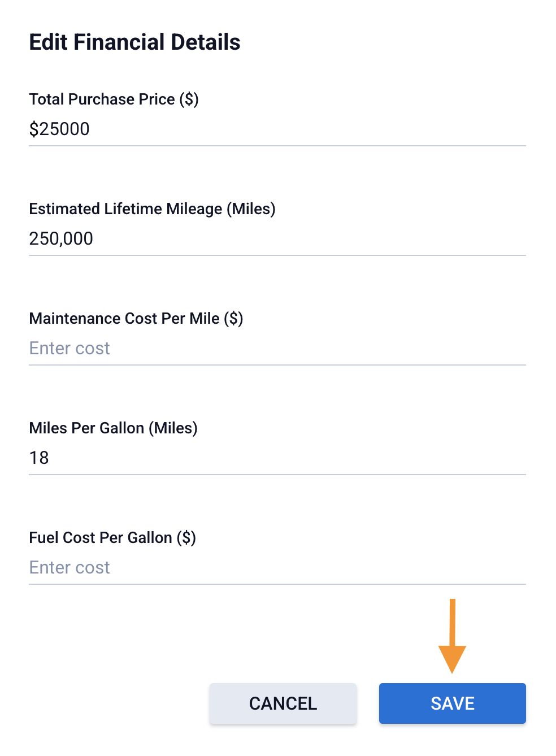Click the blue SAVE button
556x756 pixels.
point(452,703)
